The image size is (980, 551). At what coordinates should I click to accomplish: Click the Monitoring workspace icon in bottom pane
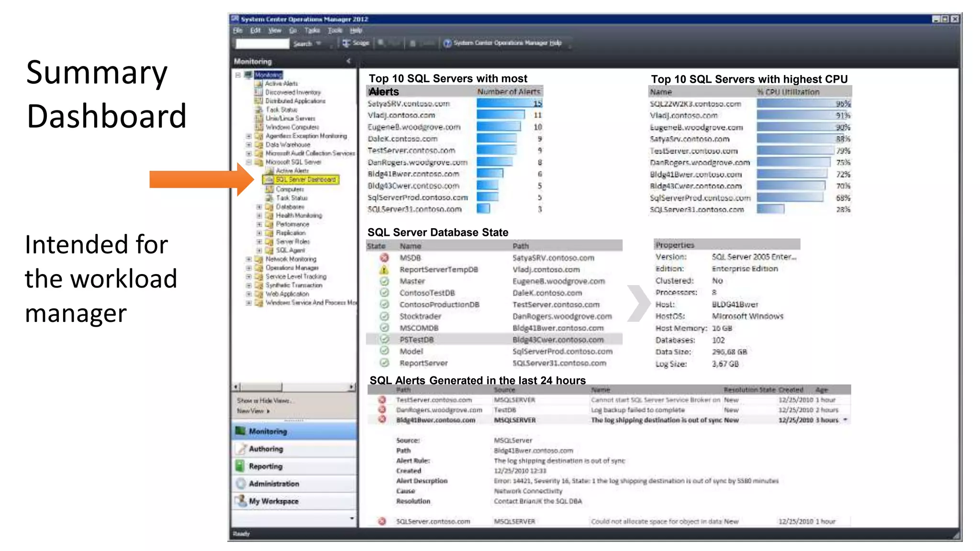coord(241,431)
